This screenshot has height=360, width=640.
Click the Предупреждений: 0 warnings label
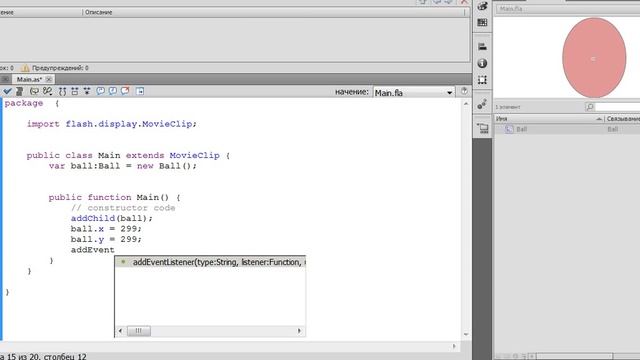[x=60, y=68]
